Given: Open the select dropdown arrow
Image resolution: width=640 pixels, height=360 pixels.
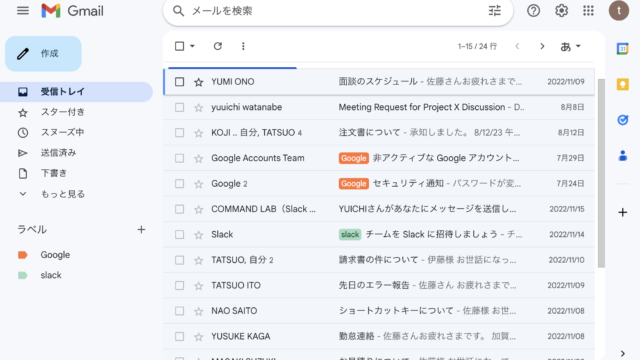Looking at the screenshot, I should 192,46.
